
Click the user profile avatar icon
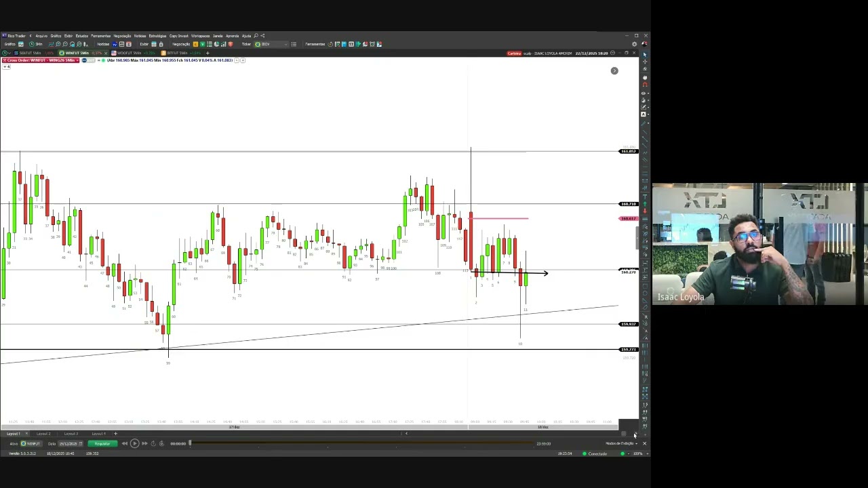point(644,44)
